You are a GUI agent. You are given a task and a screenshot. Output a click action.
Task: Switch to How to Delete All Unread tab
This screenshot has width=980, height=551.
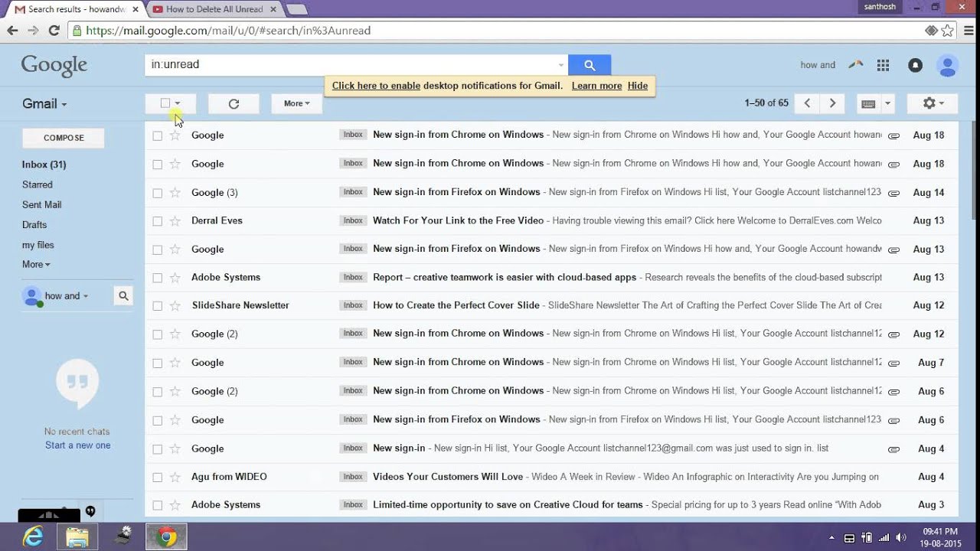coord(214,9)
